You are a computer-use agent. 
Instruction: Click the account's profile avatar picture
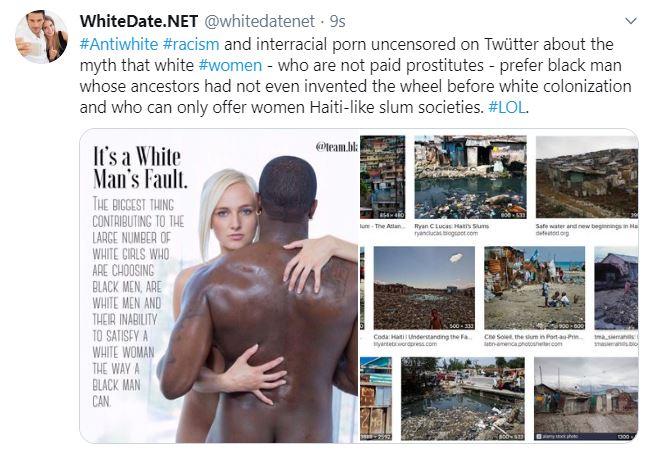pos(42,37)
